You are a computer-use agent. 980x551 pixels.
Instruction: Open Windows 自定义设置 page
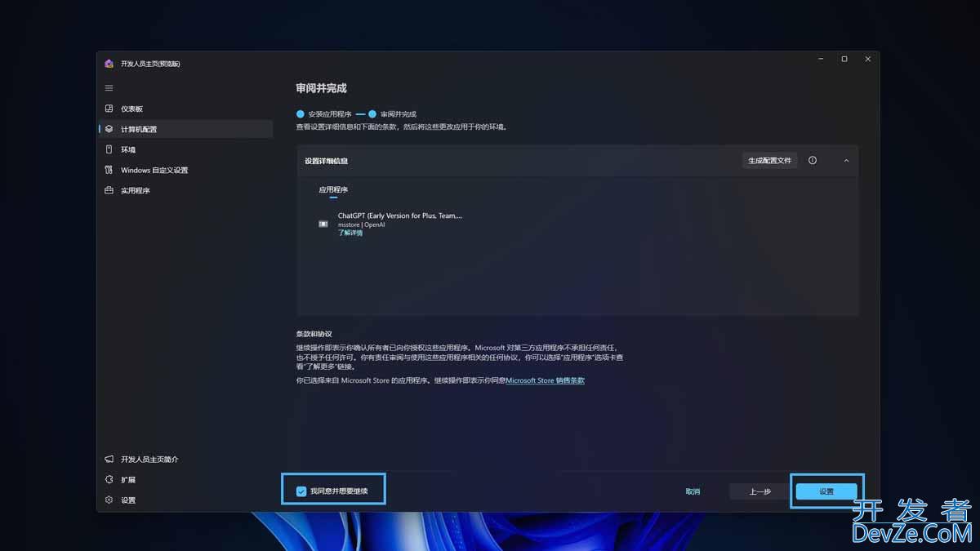(x=185, y=170)
